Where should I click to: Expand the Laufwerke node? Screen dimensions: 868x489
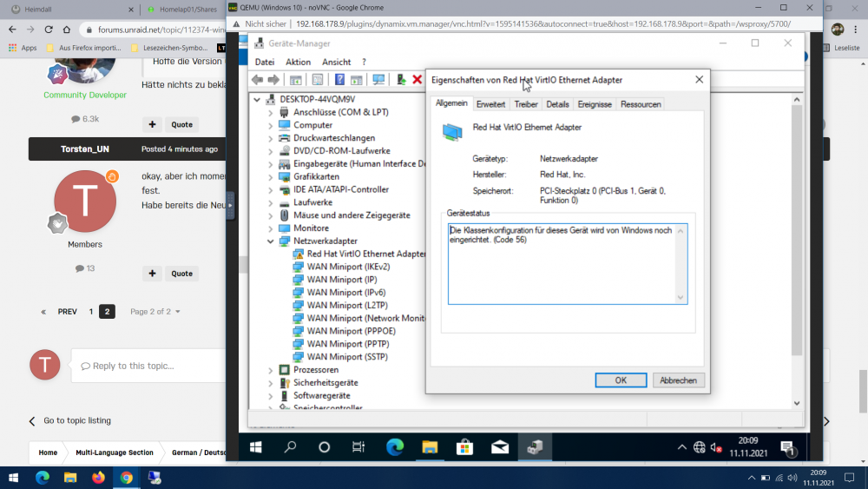pos(271,202)
